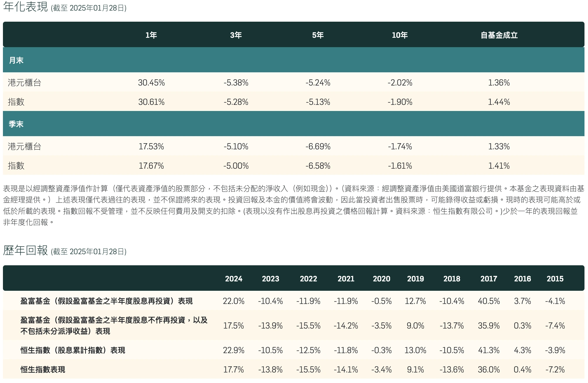Click the 2024 year column header
The image size is (588, 383).
click(234, 279)
